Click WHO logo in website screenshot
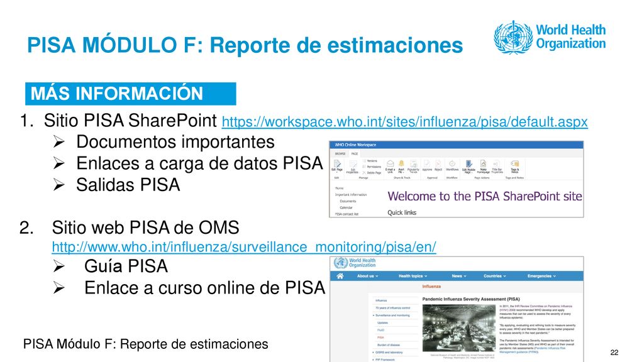 [355, 263]
